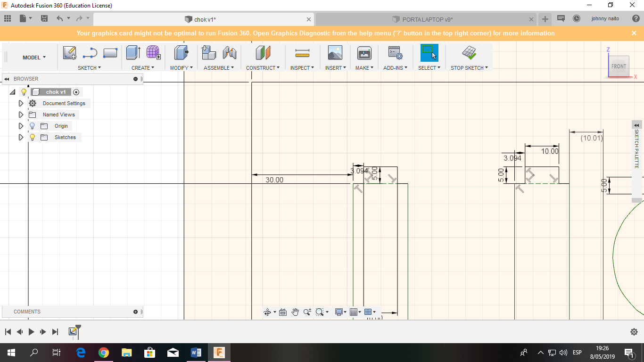Open Display Settings dropdown

(x=341, y=312)
